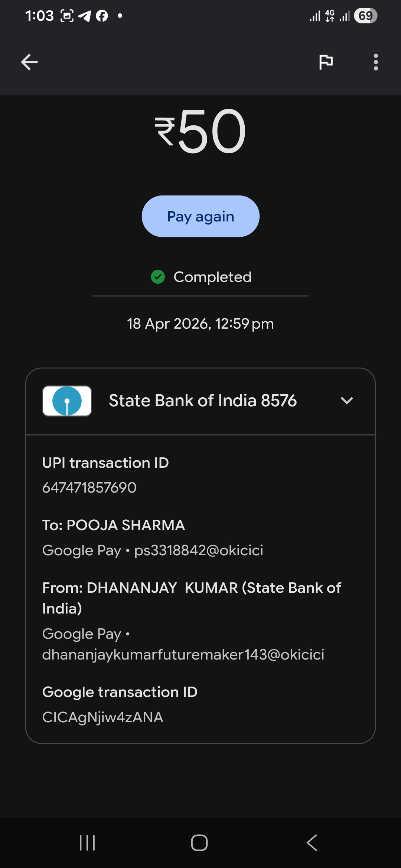Tap the ₹50 amount

200,131
